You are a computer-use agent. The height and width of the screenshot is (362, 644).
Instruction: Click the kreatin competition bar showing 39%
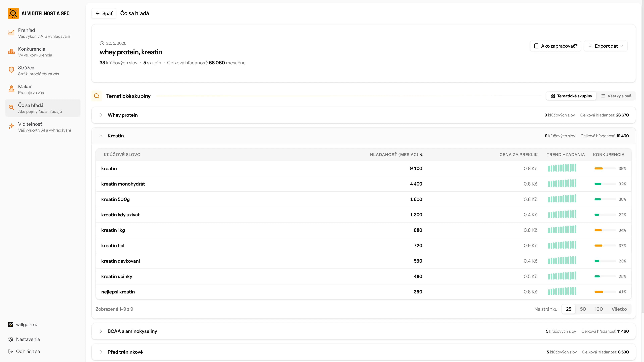[x=605, y=168]
